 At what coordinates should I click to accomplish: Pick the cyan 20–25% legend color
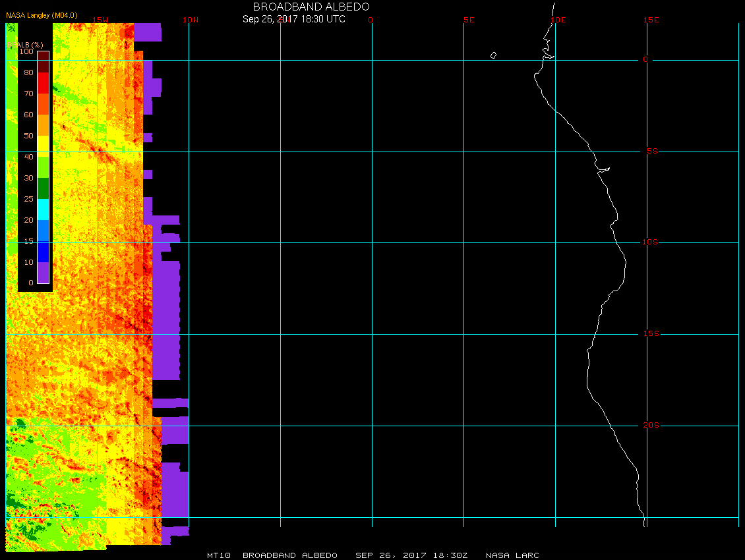[43, 209]
